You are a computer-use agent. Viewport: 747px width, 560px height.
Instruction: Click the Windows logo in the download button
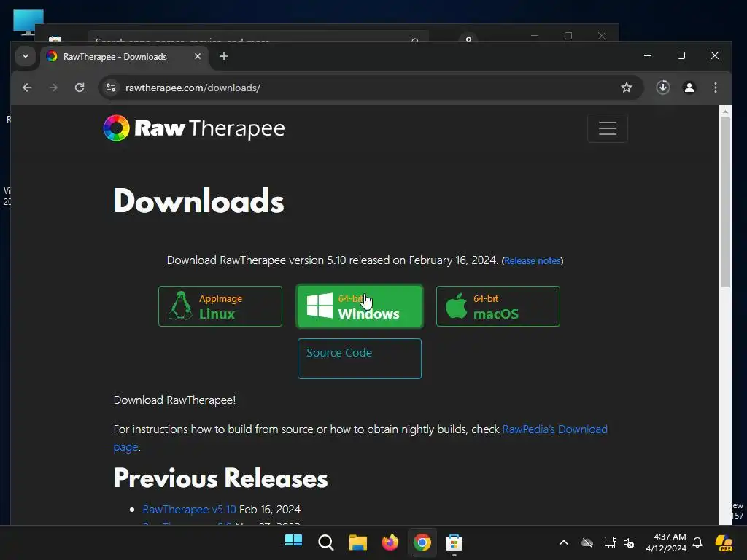pyautogui.click(x=320, y=306)
